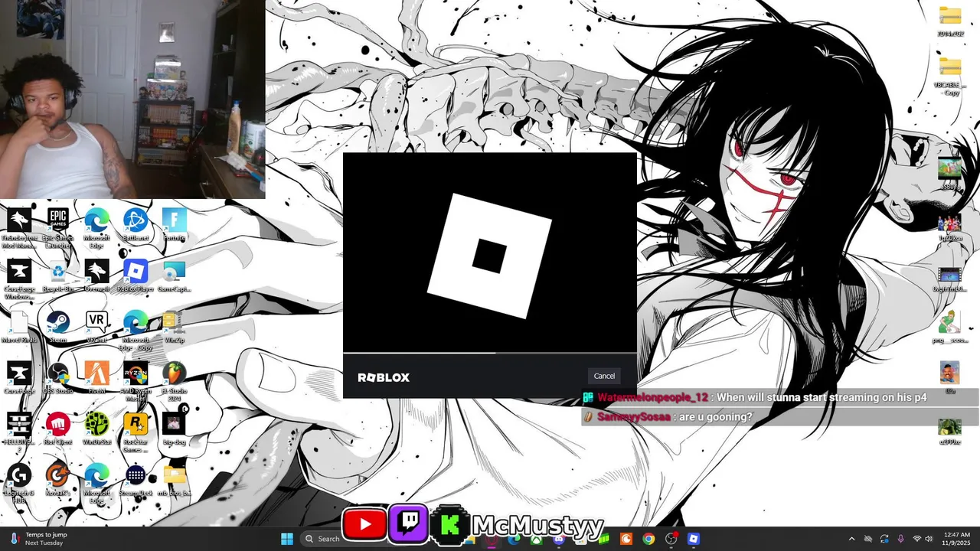Open the Riot Client desktop icon

[58, 429]
